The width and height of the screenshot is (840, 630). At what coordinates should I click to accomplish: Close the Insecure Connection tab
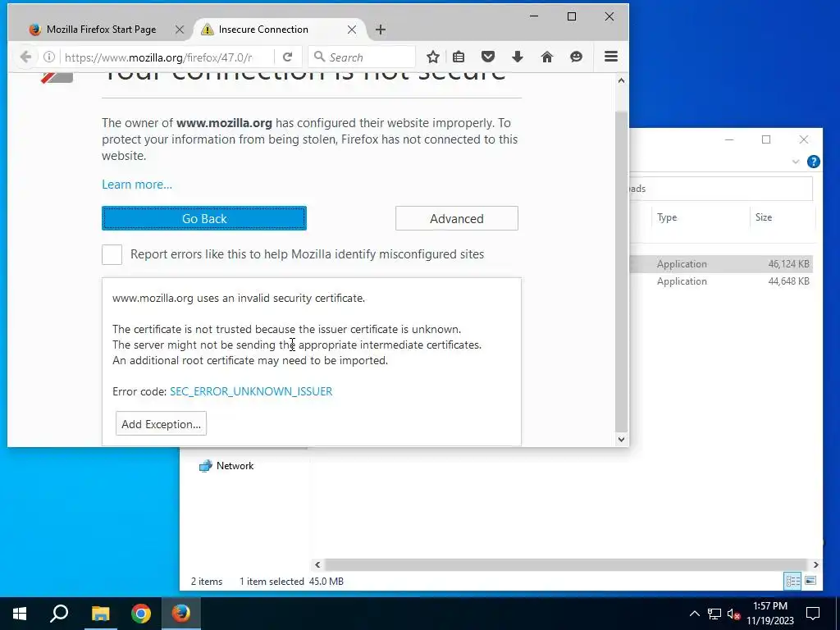tap(351, 30)
